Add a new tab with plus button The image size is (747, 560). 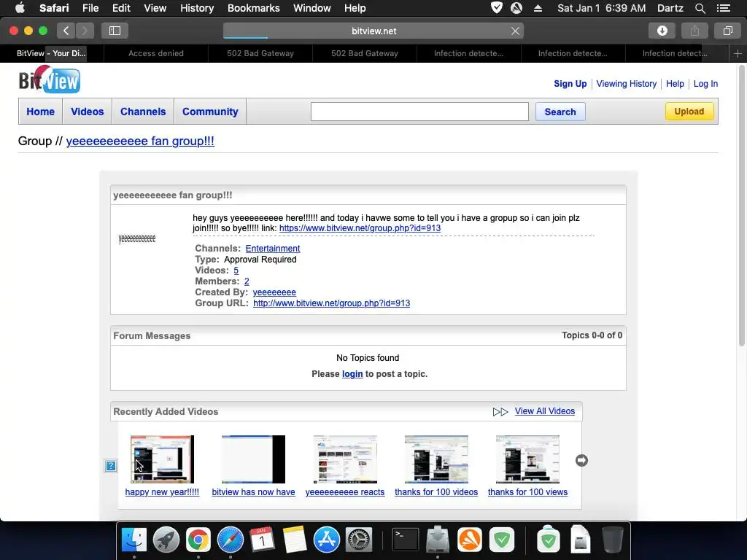click(x=738, y=53)
